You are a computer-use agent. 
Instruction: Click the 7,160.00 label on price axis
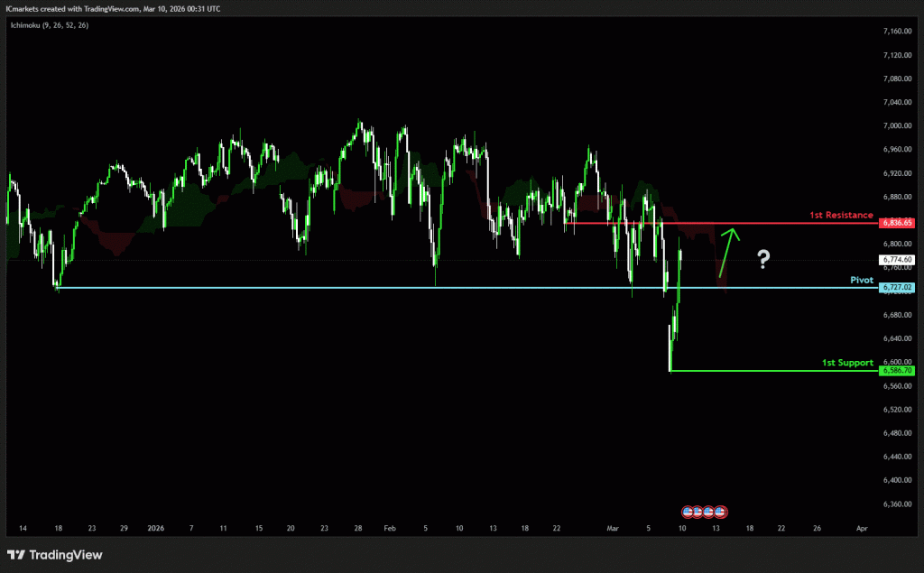pos(897,32)
